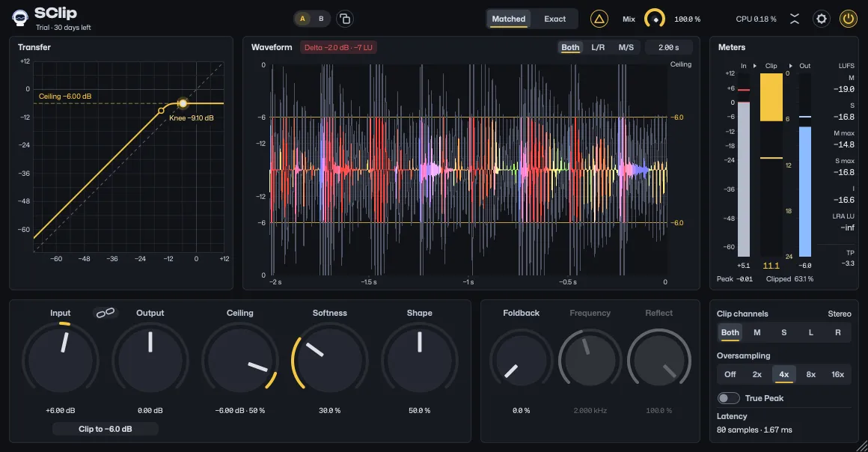Click the Trial · 30 days left text
Image resolution: width=868 pixels, height=452 pixels.
tap(63, 28)
